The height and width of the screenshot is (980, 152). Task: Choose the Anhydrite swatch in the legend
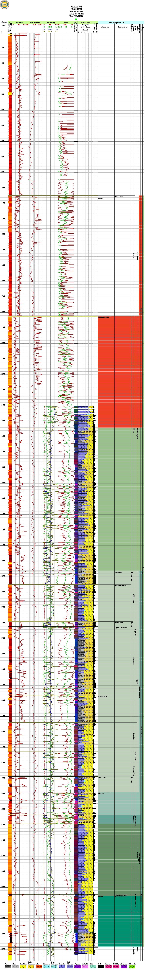(x=85, y=967)
